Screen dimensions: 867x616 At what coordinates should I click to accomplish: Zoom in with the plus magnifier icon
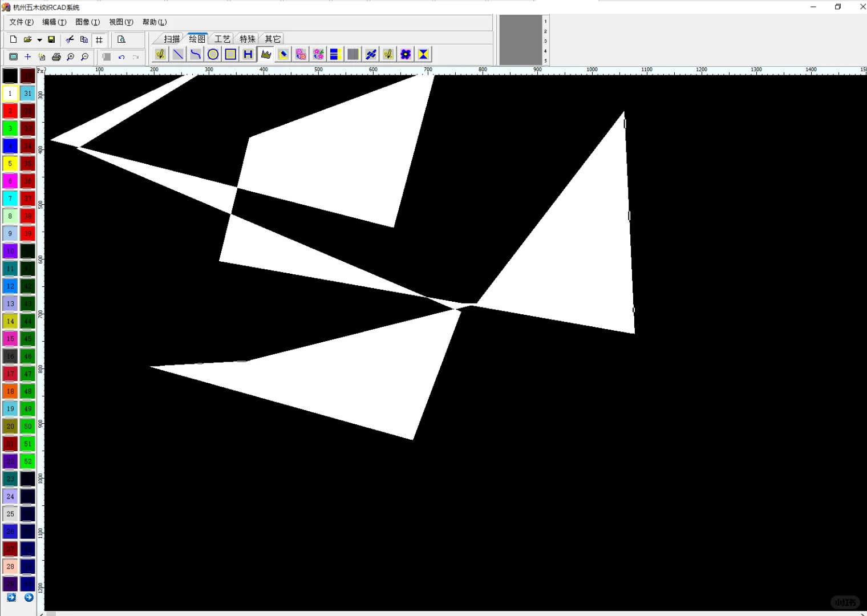click(70, 57)
